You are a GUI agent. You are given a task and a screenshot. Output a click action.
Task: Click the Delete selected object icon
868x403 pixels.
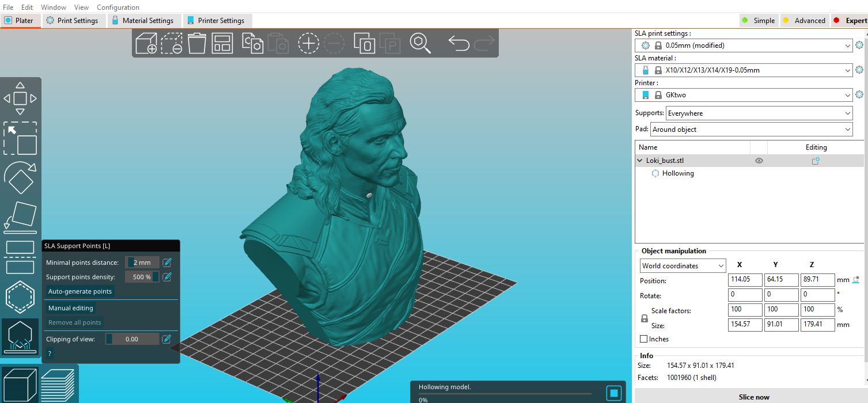pyautogui.click(x=172, y=43)
